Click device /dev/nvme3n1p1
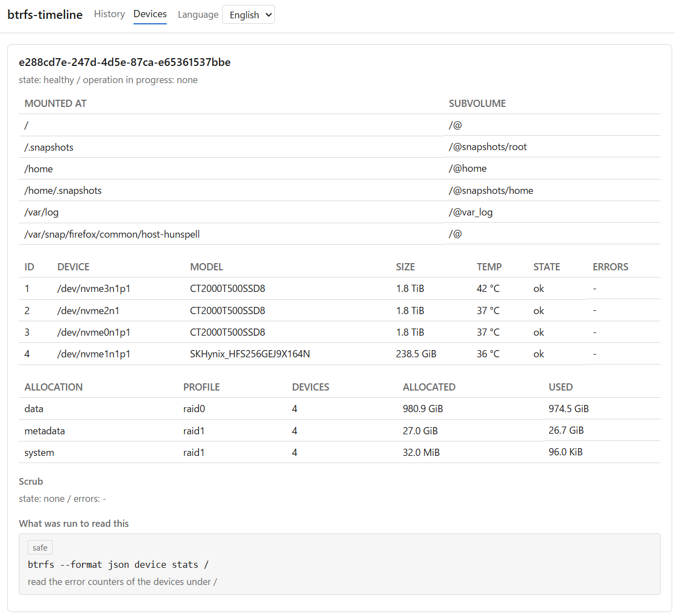The height and width of the screenshot is (616, 675). tap(94, 289)
